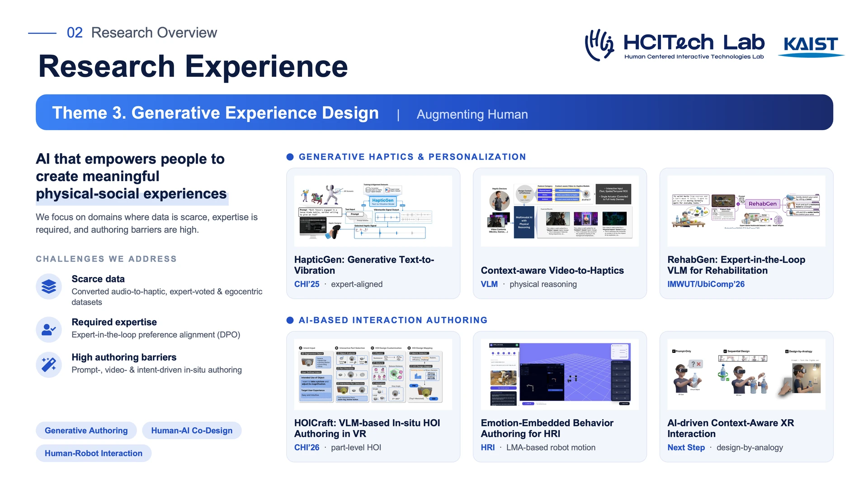Open the AI-driven Context-Aware XR illustration

tap(746, 375)
